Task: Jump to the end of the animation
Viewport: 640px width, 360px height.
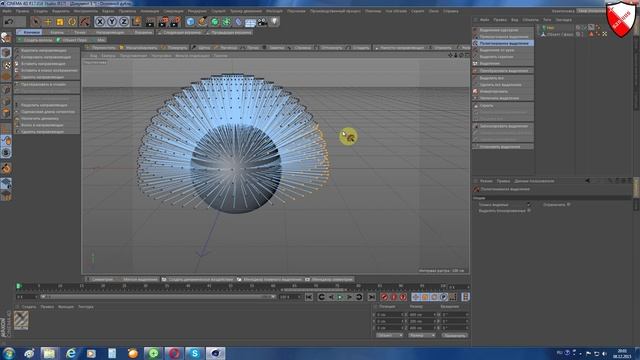Action: click(372, 297)
